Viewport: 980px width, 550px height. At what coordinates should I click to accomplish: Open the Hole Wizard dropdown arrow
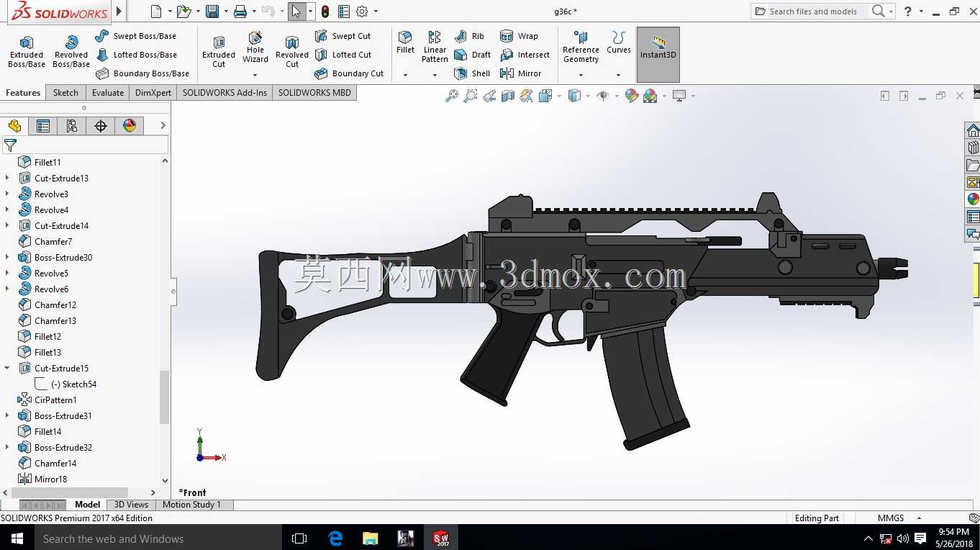(255, 75)
